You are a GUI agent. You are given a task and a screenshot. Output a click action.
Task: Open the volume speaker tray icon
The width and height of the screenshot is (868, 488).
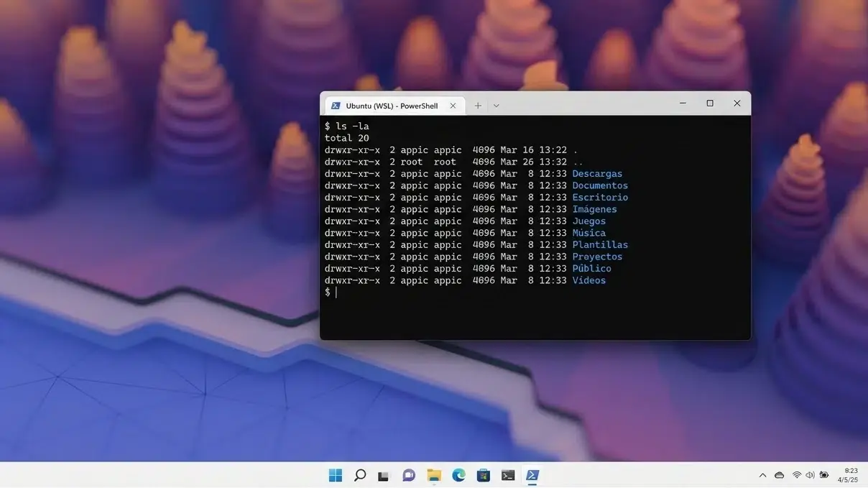click(810, 475)
